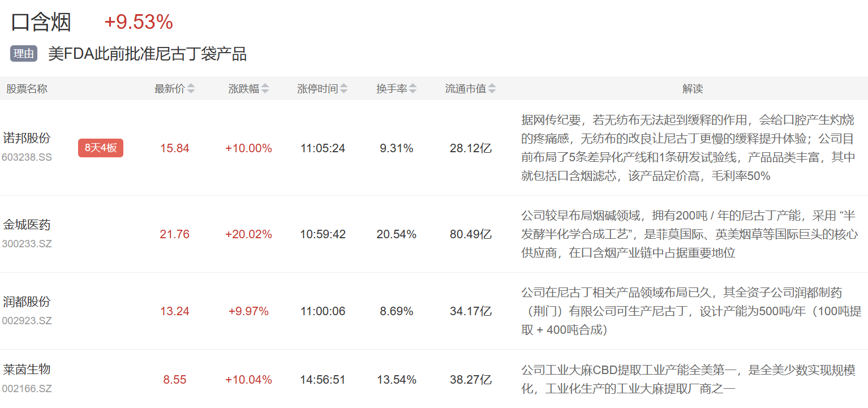Open 诺邦股份 stock name
This screenshot has width=868, height=408.
coord(27,138)
